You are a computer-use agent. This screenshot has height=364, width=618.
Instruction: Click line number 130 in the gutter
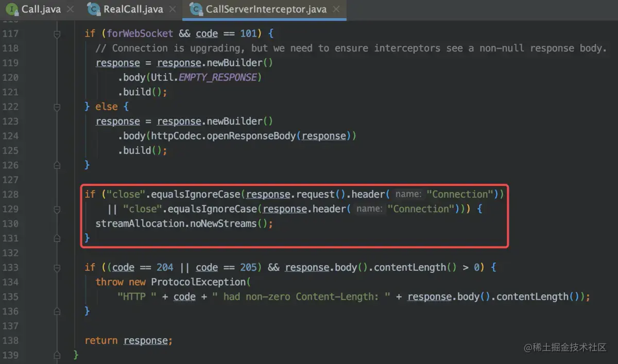pyautogui.click(x=10, y=223)
